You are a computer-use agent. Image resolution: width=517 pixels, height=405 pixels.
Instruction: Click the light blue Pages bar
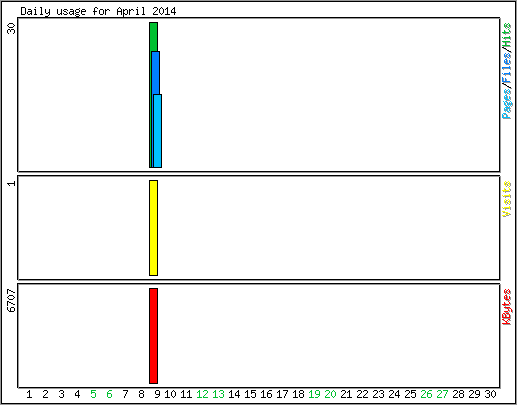coord(158,131)
